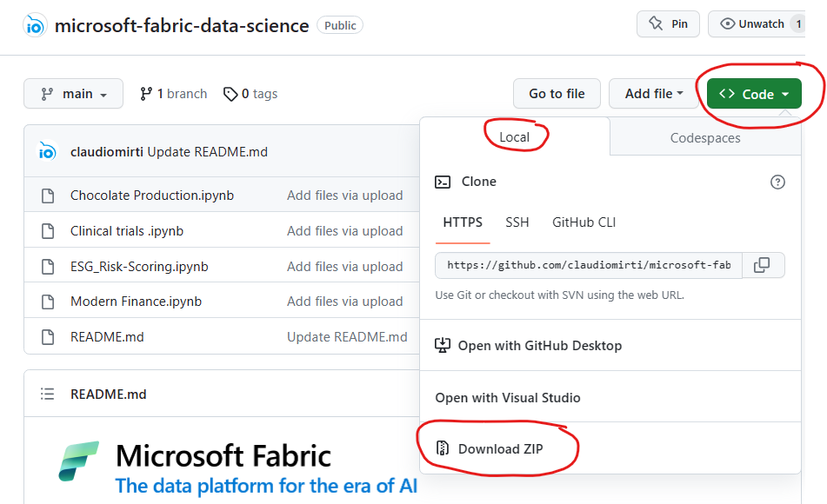
Task: Click the clone URL input field
Action: (x=589, y=265)
